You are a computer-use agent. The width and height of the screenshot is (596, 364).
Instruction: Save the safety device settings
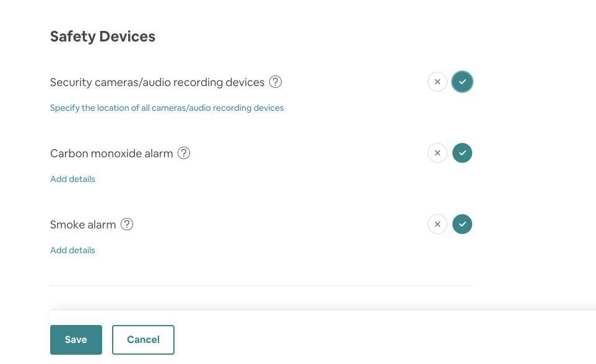click(76, 340)
